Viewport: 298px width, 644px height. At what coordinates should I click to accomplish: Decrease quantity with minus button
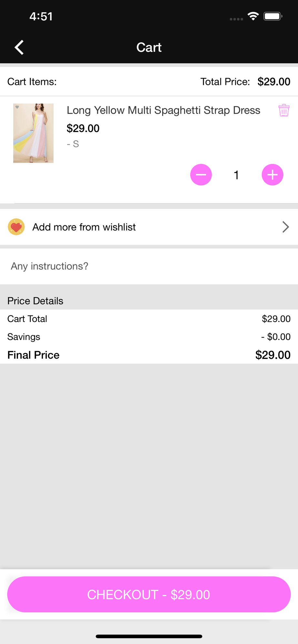pyautogui.click(x=201, y=175)
